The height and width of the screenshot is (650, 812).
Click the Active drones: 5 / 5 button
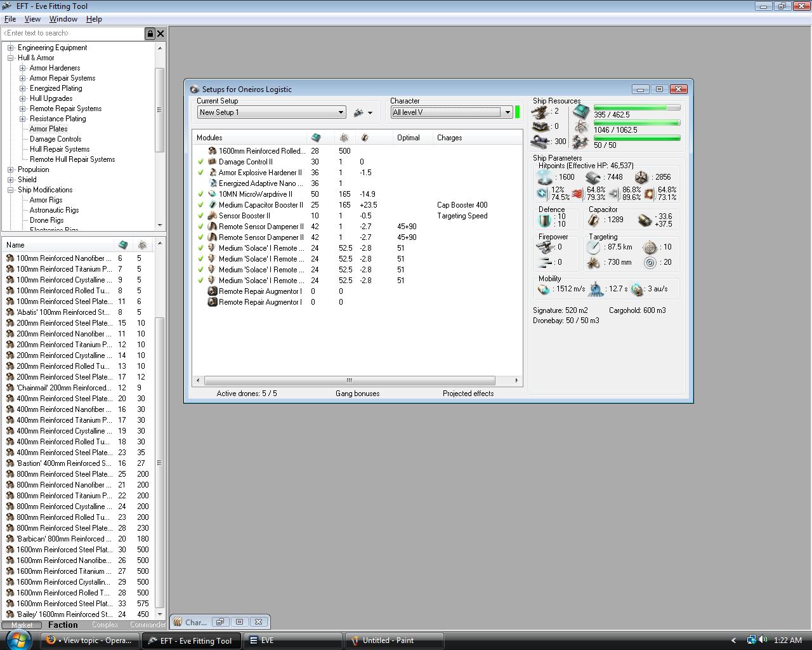[x=247, y=394]
